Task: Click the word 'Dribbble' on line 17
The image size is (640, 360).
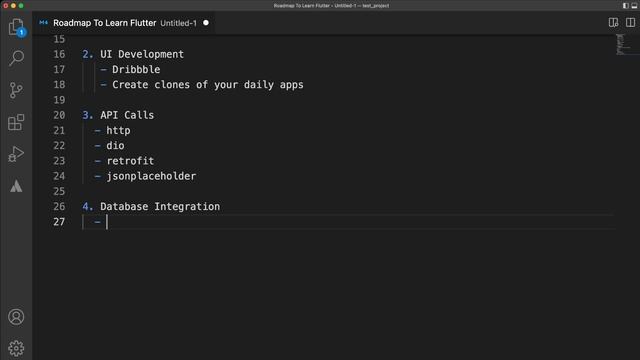Action: (136, 69)
